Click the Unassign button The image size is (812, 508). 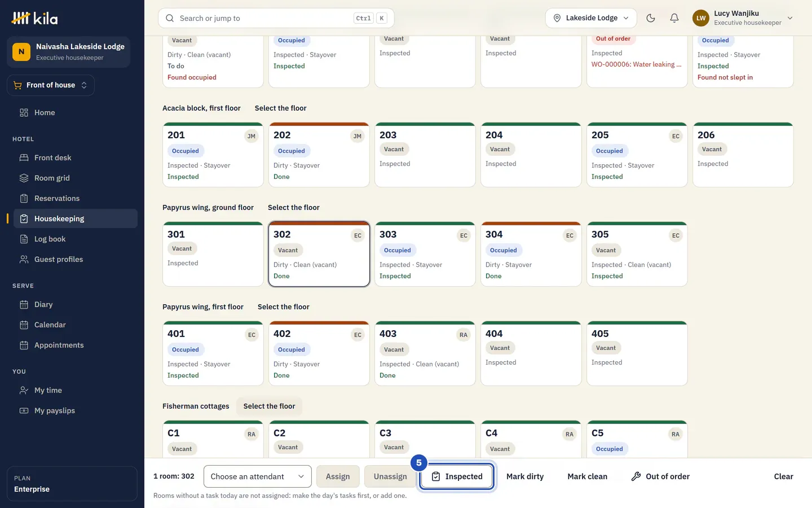390,476
